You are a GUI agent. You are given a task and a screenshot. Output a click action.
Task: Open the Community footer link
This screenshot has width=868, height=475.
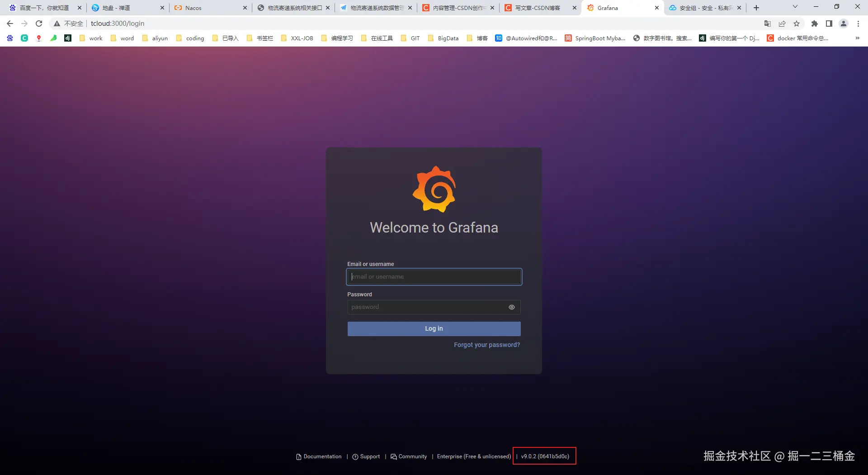point(409,456)
